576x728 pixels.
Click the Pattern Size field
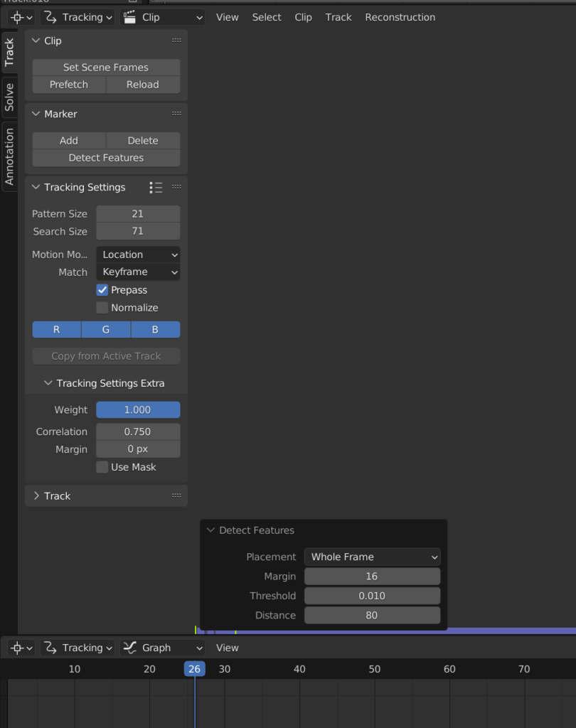[x=138, y=213]
